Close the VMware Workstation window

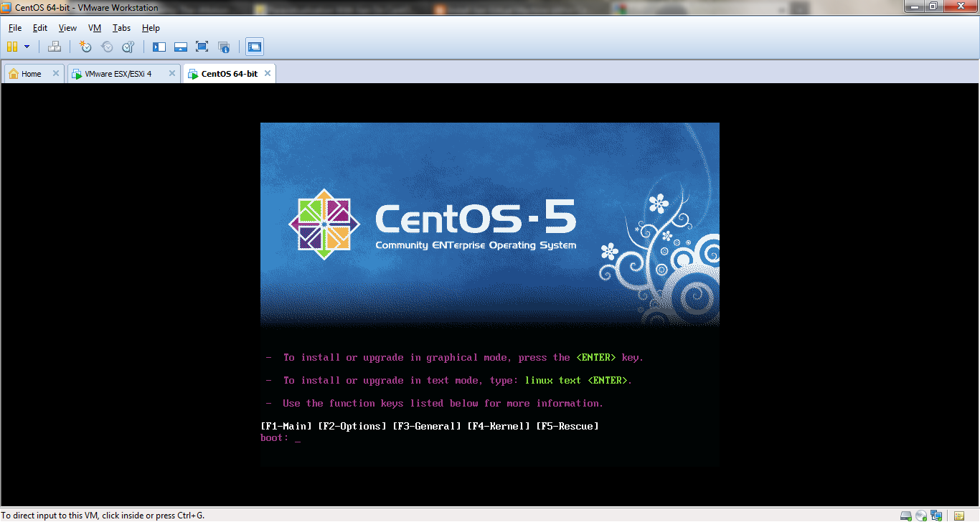[x=959, y=6]
